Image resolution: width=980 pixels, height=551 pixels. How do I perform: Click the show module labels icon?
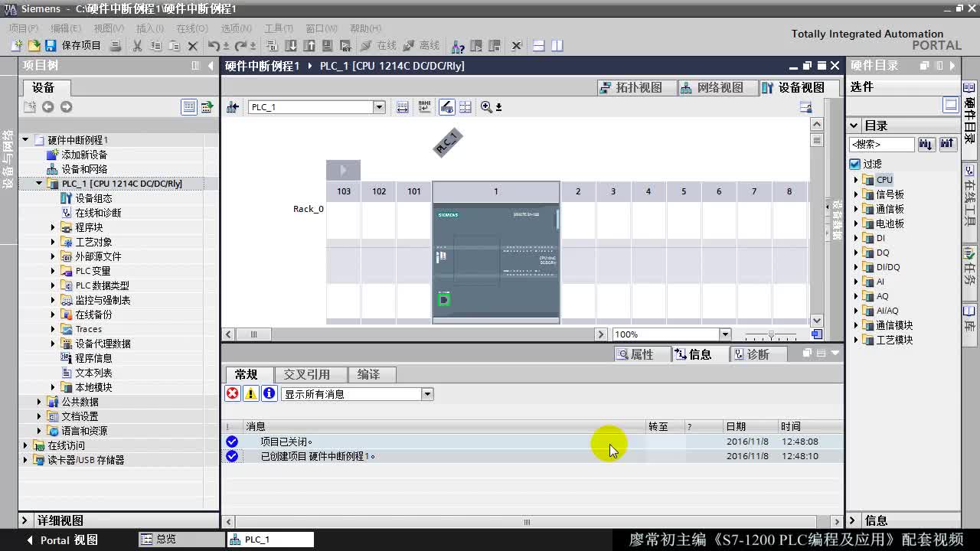(x=424, y=107)
